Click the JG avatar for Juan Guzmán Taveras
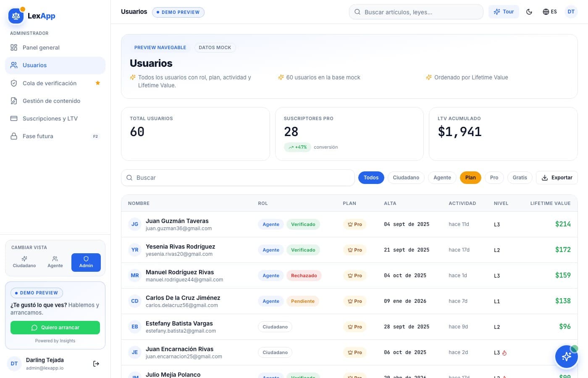588x378 pixels. pyautogui.click(x=135, y=224)
